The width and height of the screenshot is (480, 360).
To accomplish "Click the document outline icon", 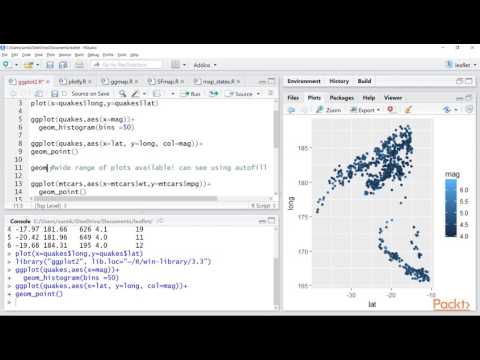I will coord(270,94).
